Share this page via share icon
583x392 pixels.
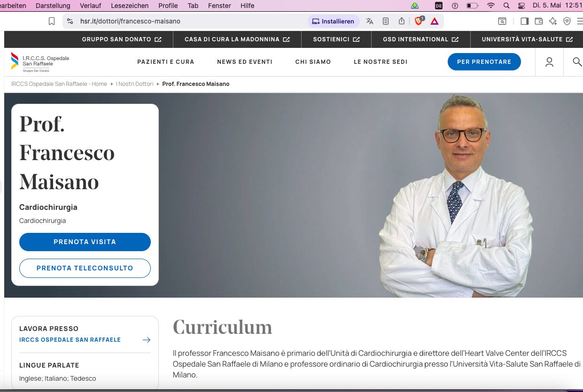[401, 21]
